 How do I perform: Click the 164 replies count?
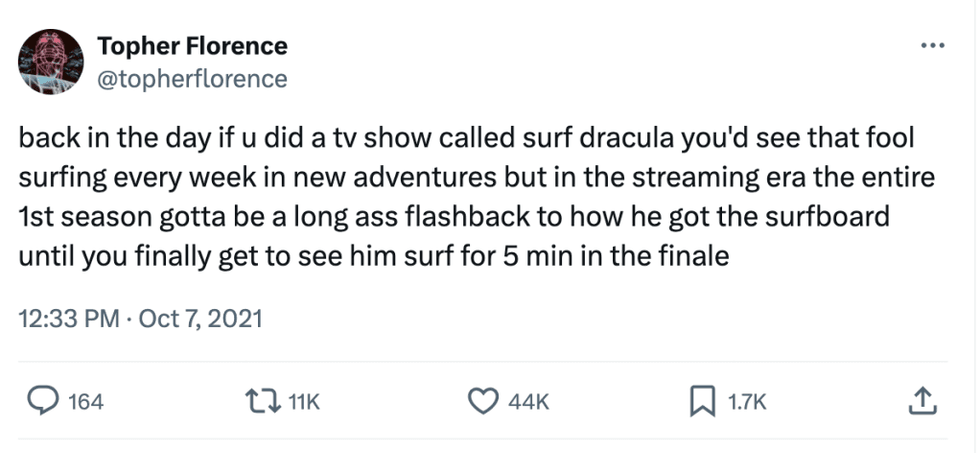point(86,403)
